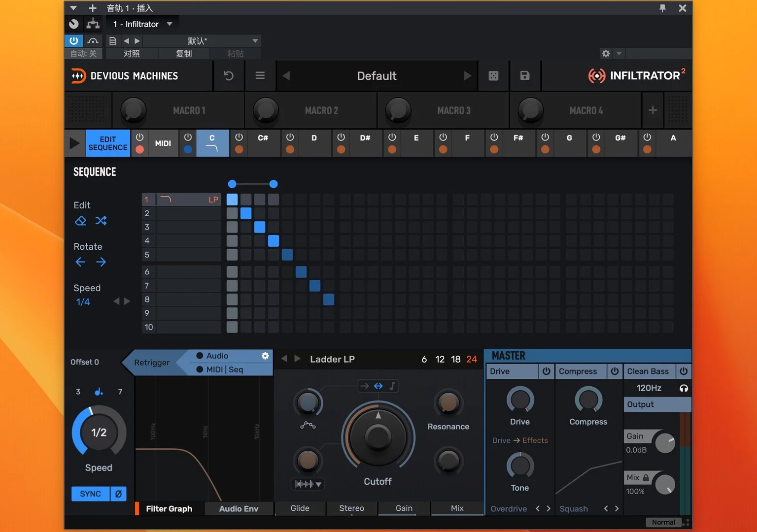Switch to the Filter Graph tab

[169, 508]
